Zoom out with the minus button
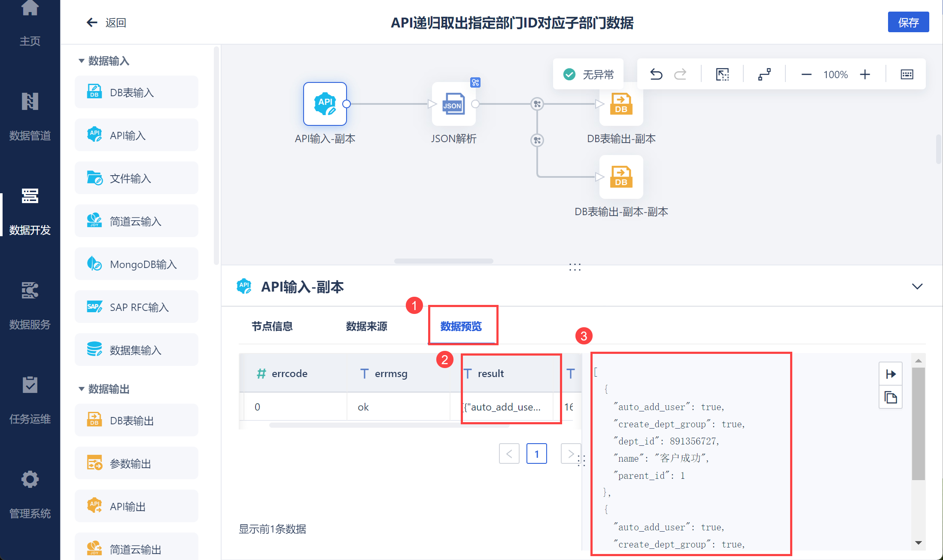943x560 pixels. (x=806, y=74)
